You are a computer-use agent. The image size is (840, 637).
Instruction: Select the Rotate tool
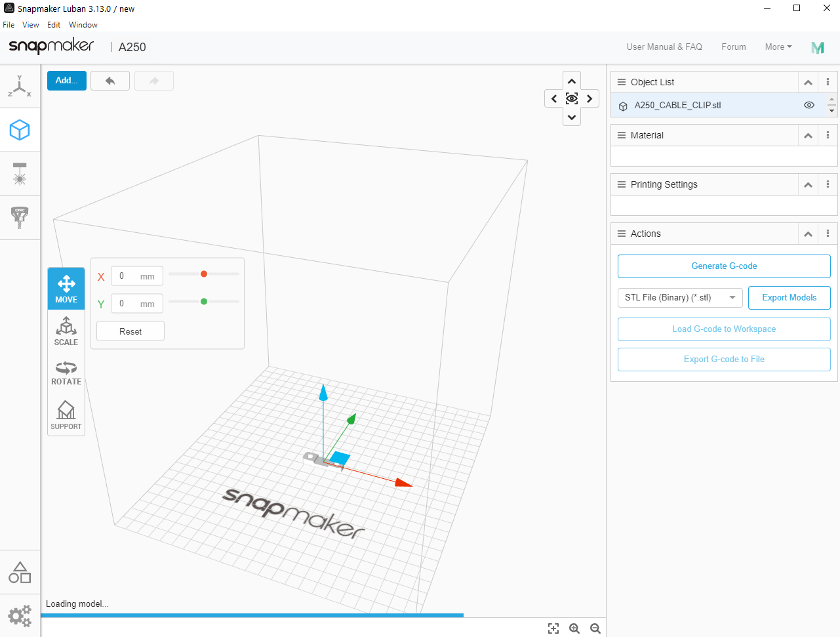click(66, 373)
